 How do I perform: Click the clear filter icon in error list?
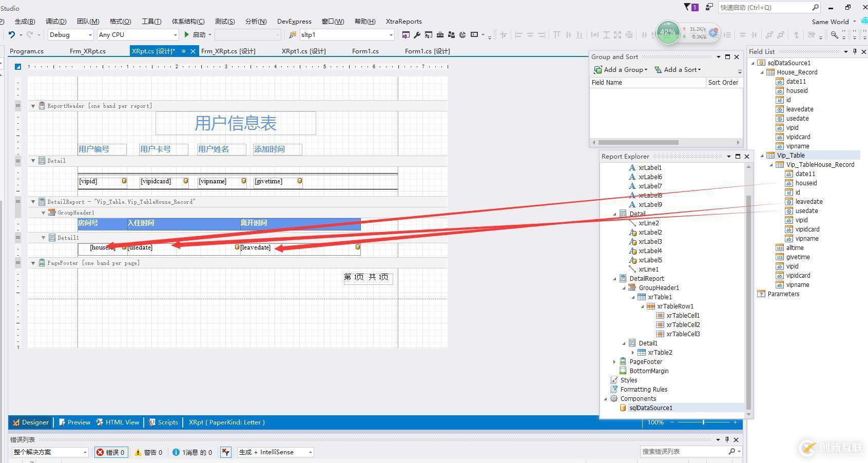[x=225, y=452]
